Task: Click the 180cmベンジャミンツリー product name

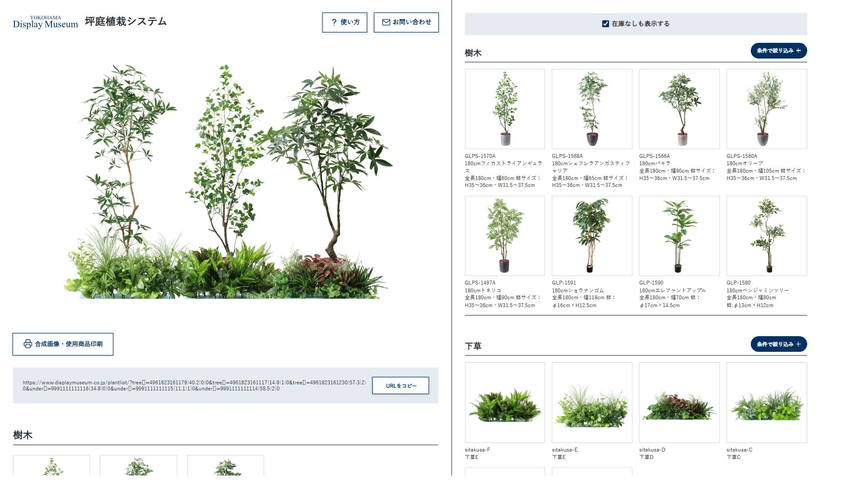Action: click(x=758, y=290)
